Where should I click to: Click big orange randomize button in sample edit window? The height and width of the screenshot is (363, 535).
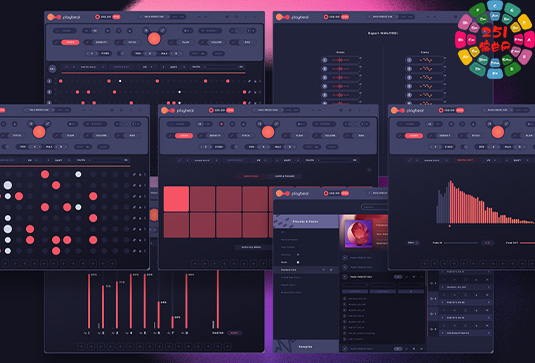click(x=497, y=132)
